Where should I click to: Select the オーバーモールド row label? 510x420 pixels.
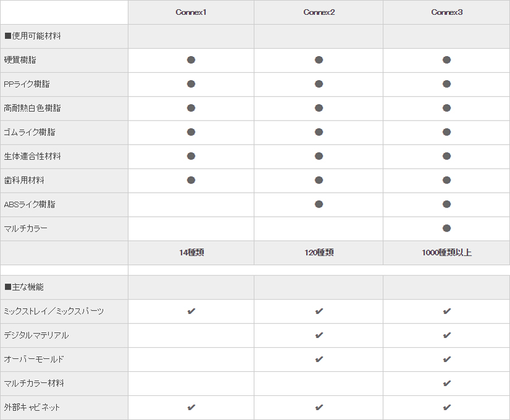point(34,359)
